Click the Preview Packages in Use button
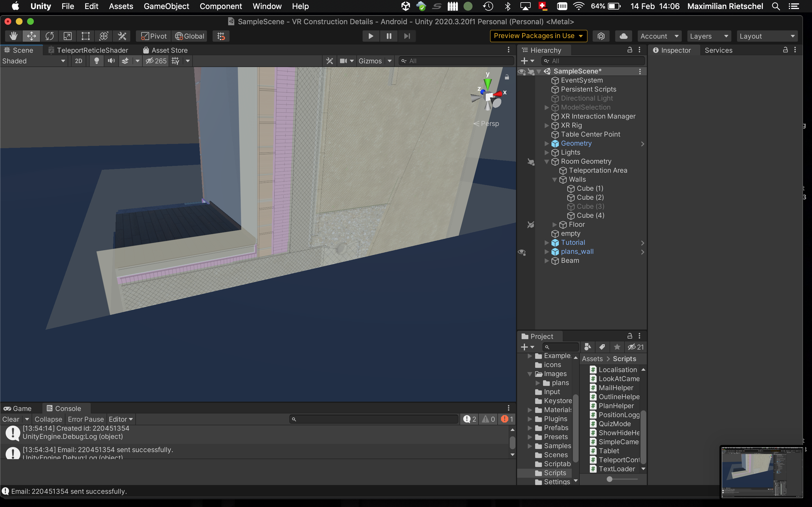 click(x=538, y=36)
